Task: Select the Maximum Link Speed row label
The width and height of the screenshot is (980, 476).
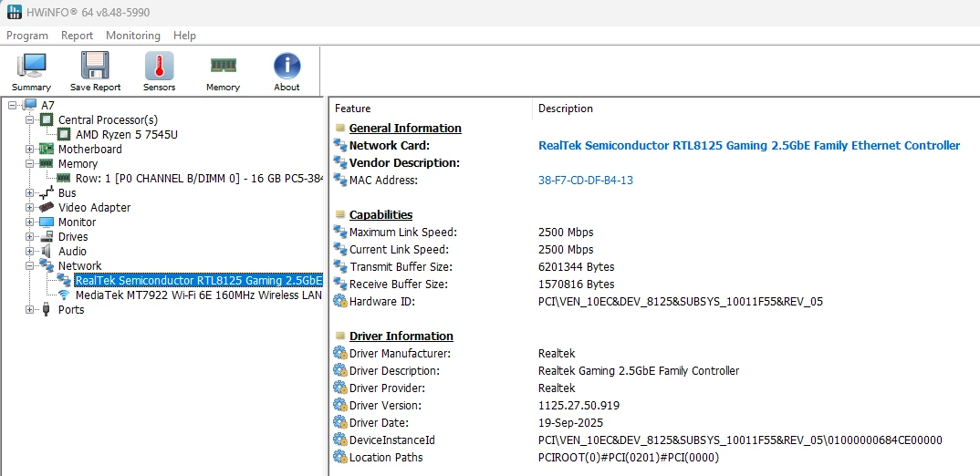Action: pos(403,233)
